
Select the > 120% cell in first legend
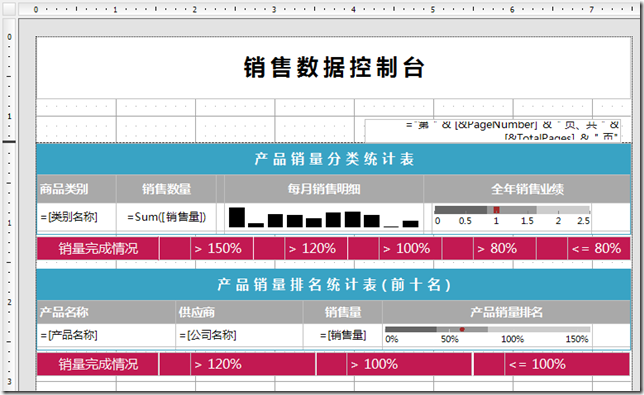pyautogui.click(x=316, y=248)
